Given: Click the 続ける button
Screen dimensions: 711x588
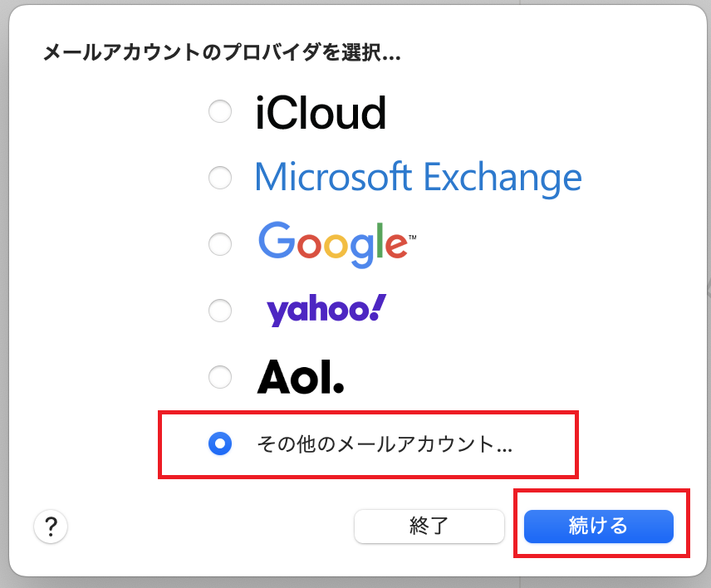Looking at the screenshot, I should (599, 526).
